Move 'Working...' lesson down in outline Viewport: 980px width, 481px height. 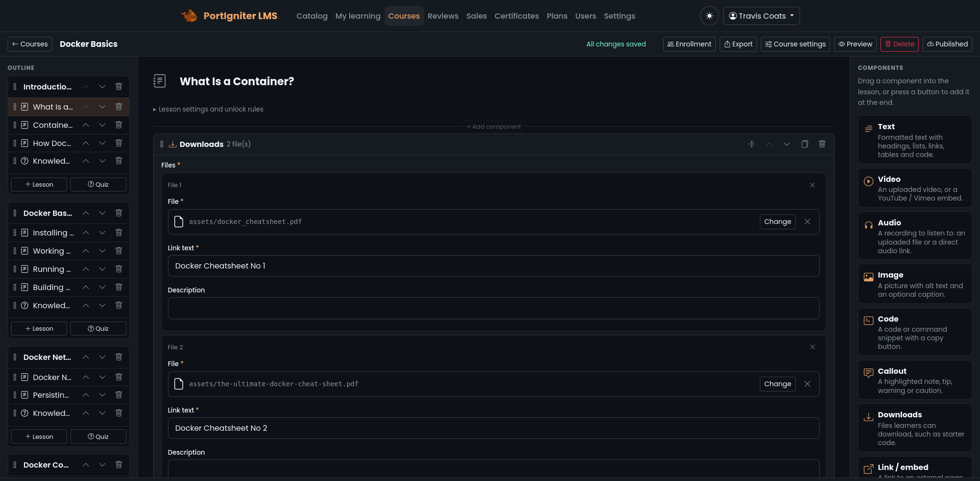pyautogui.click(x=102, y=251)
